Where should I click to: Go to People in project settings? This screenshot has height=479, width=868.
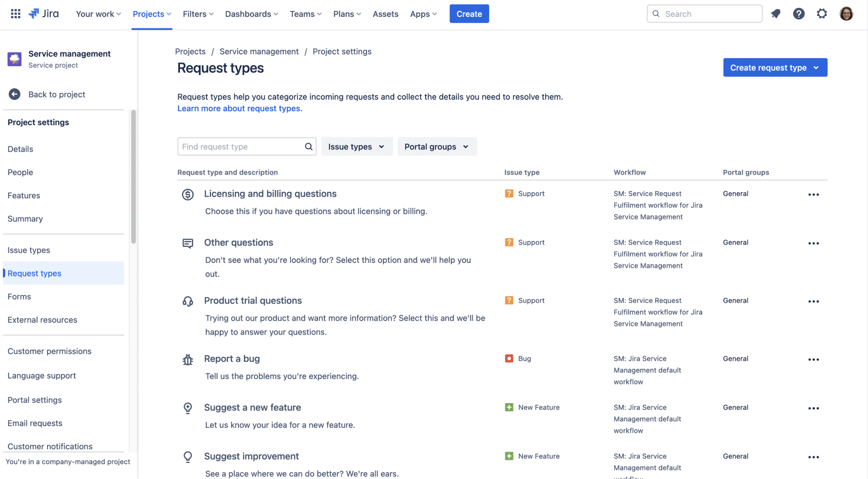pos(20,172)
